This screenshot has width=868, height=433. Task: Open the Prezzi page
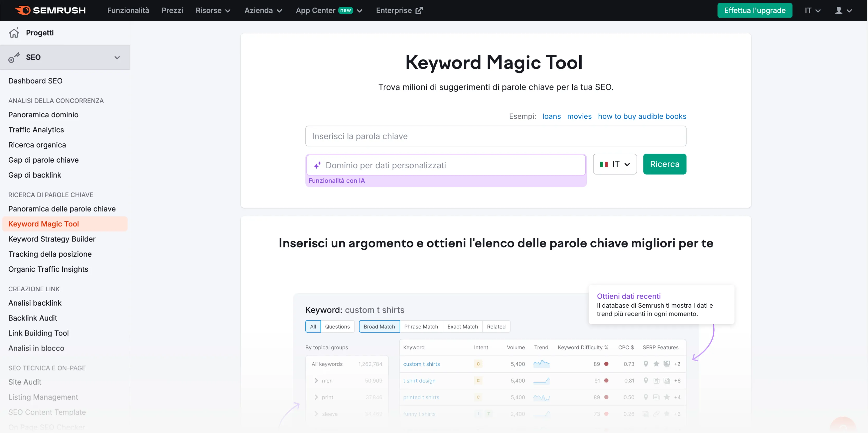[172, 10]
